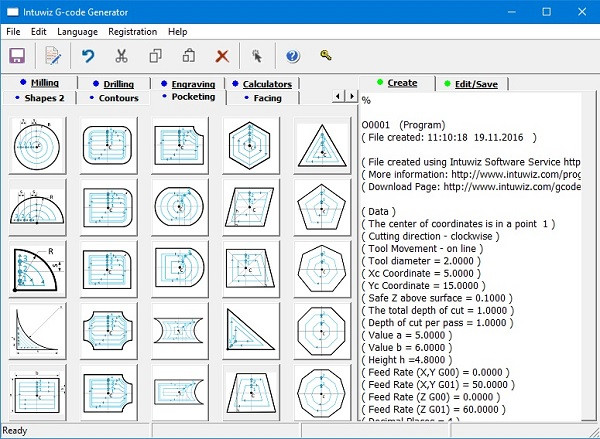The height and width of the screenshot is (439, 600).
Task: Open the Help menu
Action: click(x=178, y=32)
